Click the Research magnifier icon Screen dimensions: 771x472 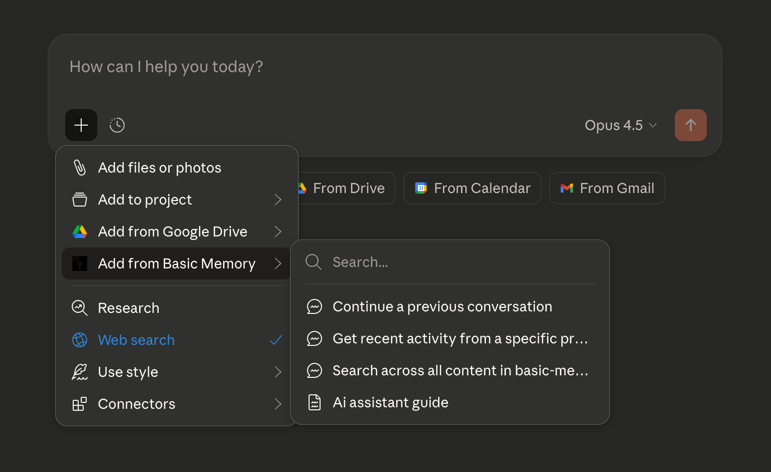[x=80, y=308]
